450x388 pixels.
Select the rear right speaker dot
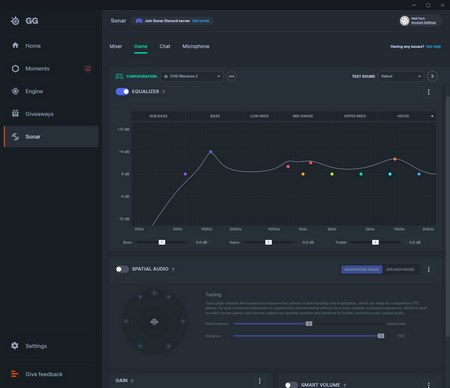point(168,346)
